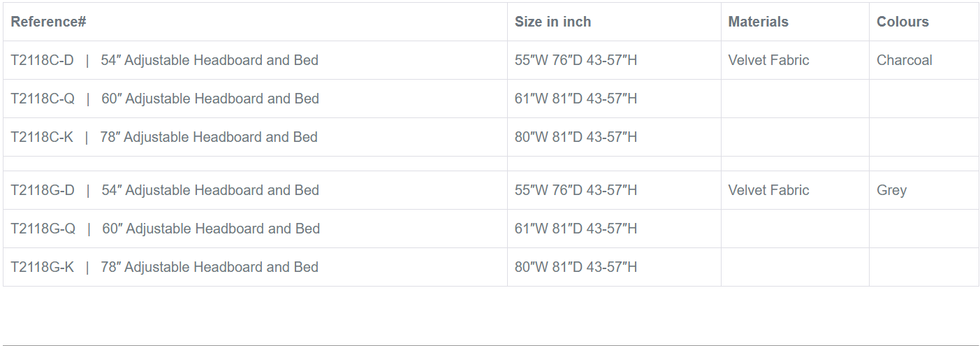980x346 pixels.
Task: Select the T2118G-Q 60″ headboard reference cell
Action: (166, 229)
